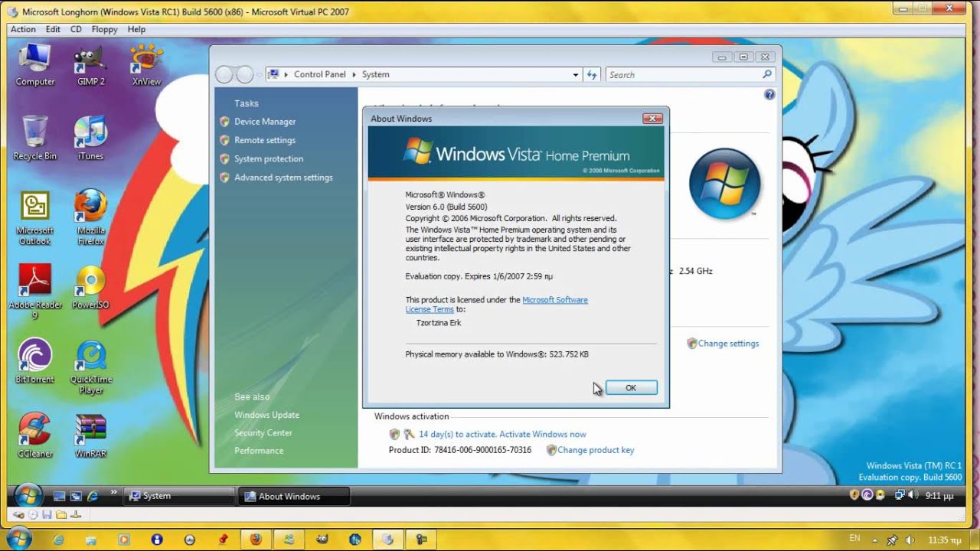The width and height of the screenshot is (980, 551).
Task: Click OK in About Windows dialog
Action: (x=631, y=388)
